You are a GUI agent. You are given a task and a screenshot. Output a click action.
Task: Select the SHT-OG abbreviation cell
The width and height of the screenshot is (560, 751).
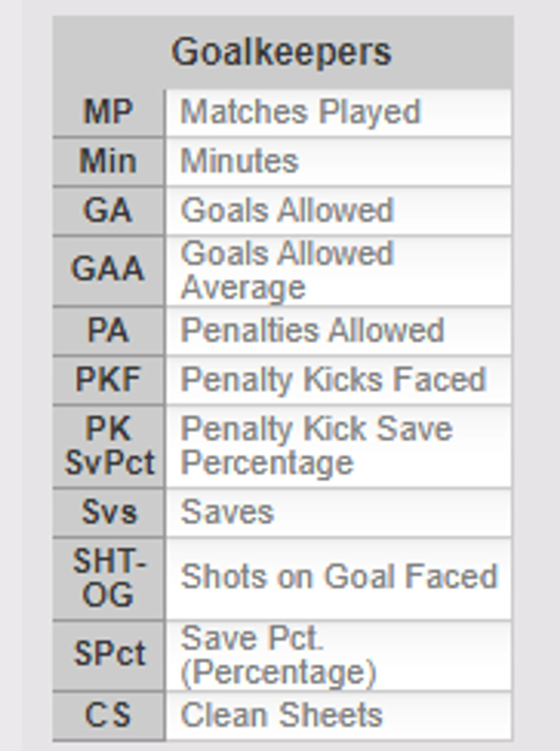[109, 578]
